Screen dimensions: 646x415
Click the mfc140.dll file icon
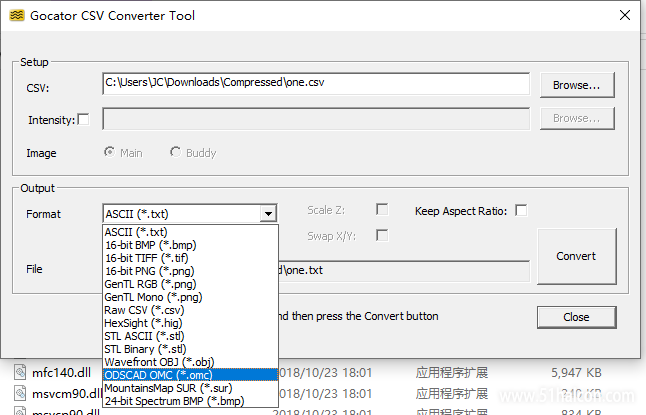pos(20,373)
